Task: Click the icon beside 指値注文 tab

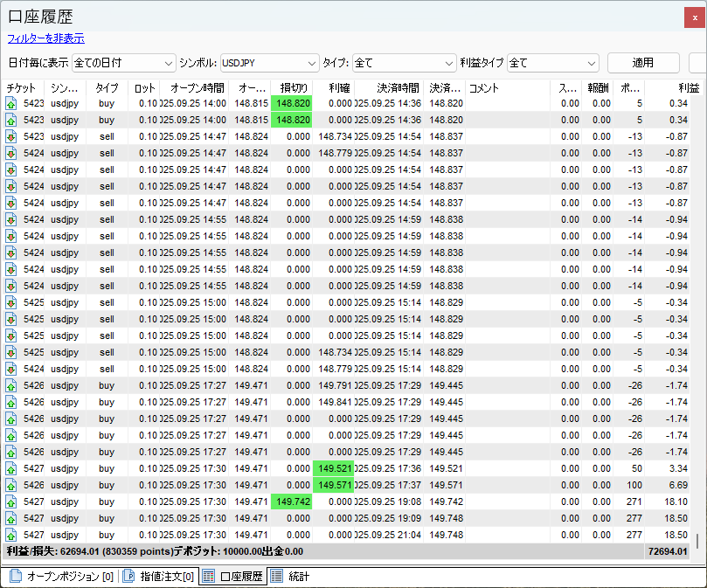Action: (x=128, y=577)
